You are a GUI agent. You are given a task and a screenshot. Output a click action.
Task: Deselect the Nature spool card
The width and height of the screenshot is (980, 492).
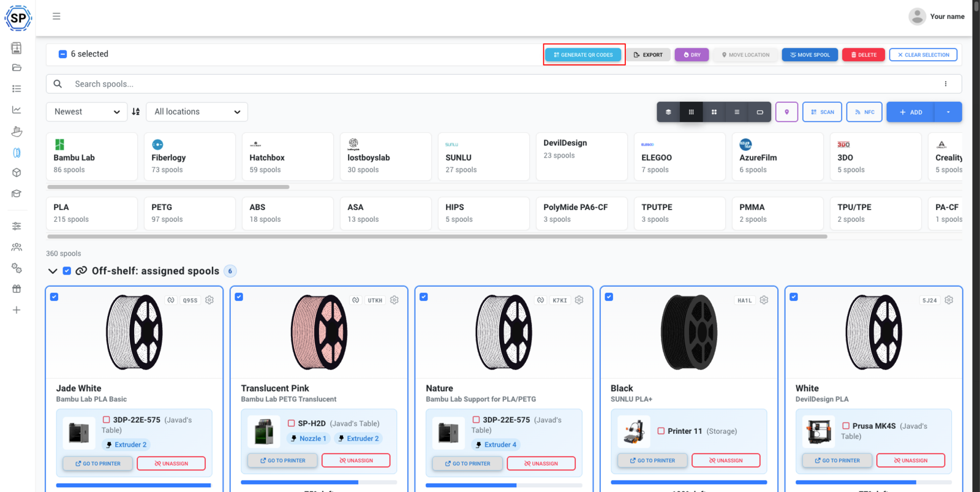(x=424, y=297)
